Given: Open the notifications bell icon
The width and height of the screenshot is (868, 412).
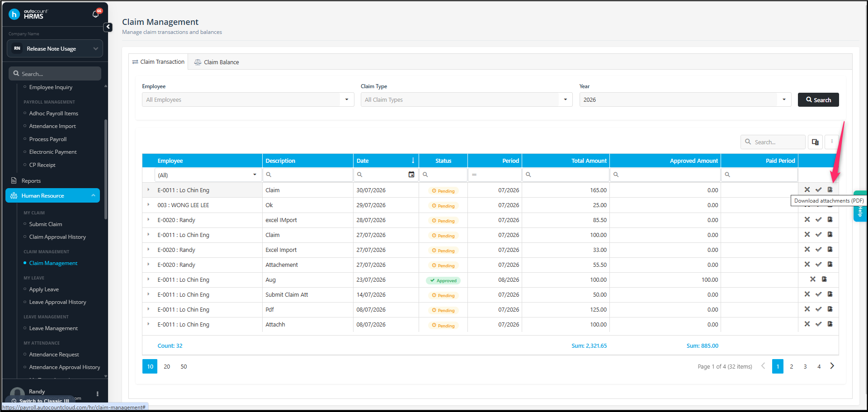Looking at the screenshot, I should tap(95, 14).
